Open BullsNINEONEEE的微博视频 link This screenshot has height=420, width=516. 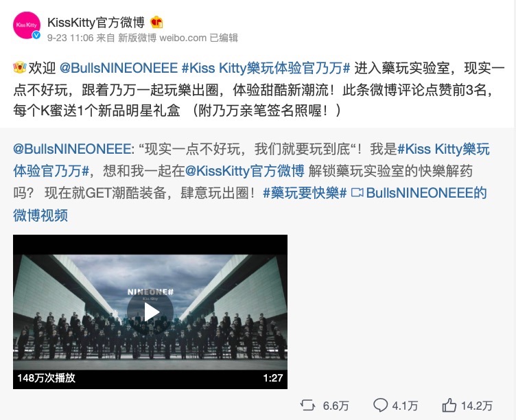[x=250, y=204]
